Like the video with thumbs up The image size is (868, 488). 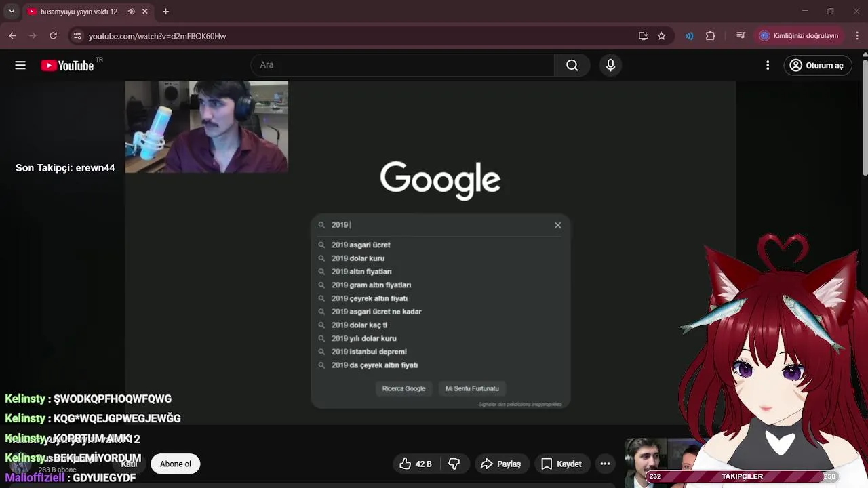pos(416,464)
